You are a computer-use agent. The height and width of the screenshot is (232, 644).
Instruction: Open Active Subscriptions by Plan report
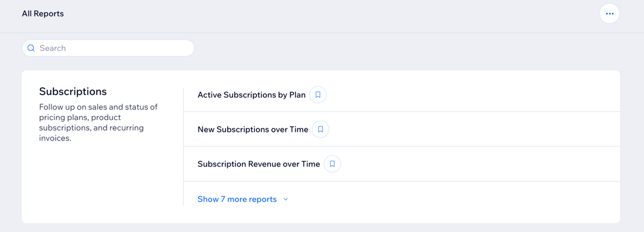pyautogui.click(x=251, y=95)
